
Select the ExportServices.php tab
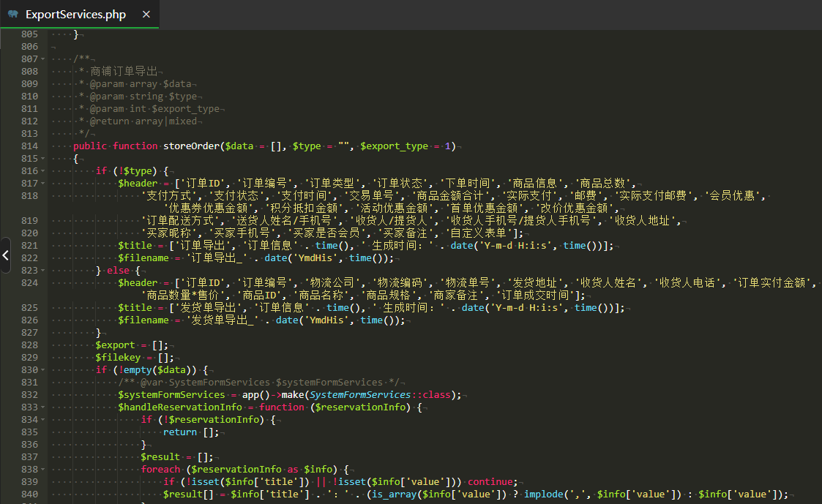pyautogui.click(x=79, y=14)
